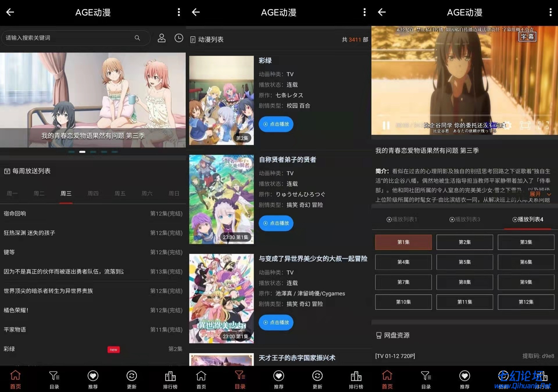This screenshot has width=558, height=392.
Task: Enter fullscreen in the video player
Action: point(543,125)
